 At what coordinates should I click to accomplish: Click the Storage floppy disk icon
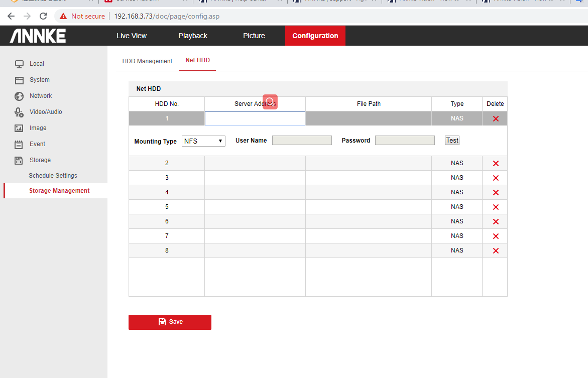19,160
